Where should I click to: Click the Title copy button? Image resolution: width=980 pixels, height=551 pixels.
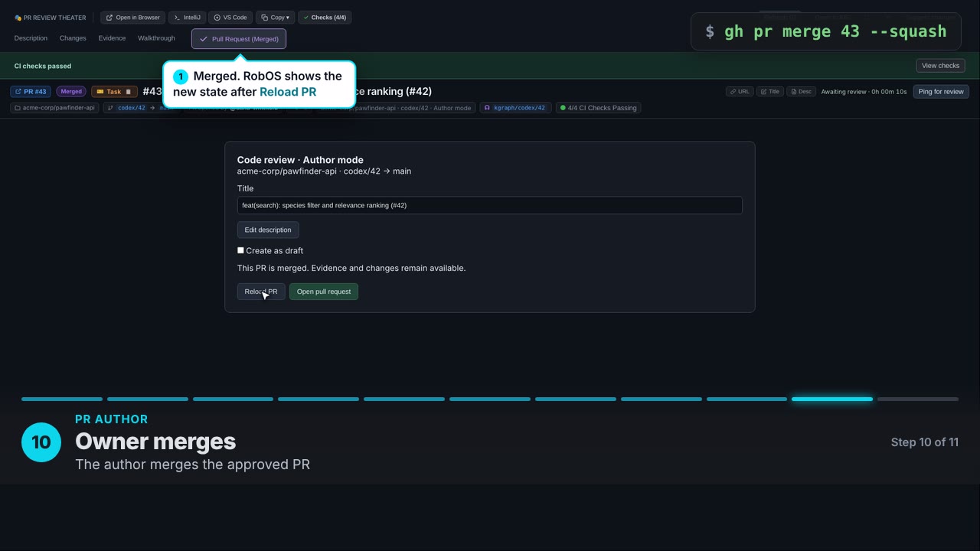(769, 92)
